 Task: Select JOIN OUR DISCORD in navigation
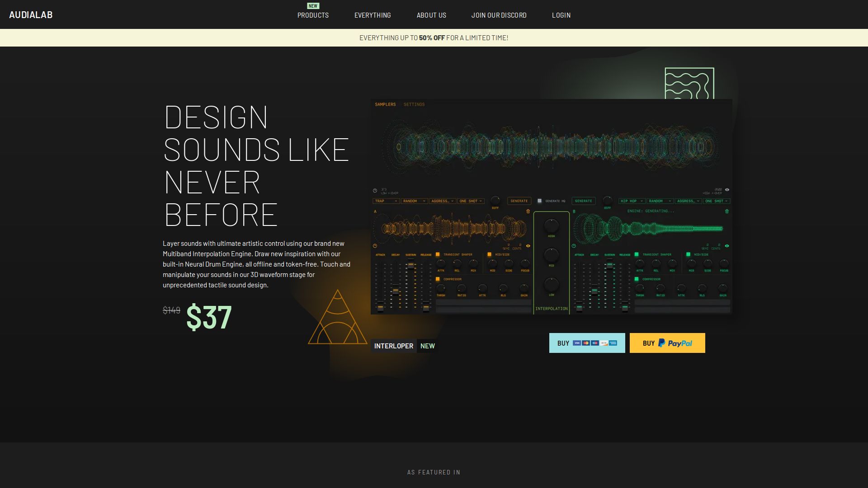pyautogui.click(x=499, y=15)
